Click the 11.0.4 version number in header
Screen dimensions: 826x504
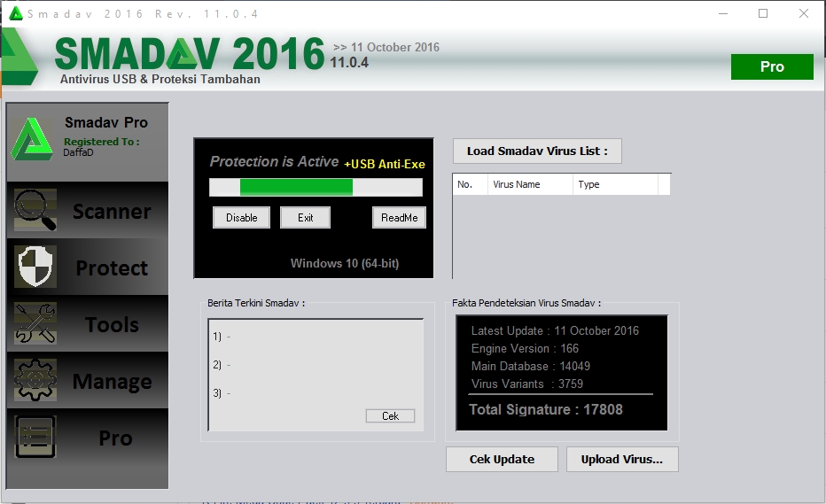click(x=349, y=63)
